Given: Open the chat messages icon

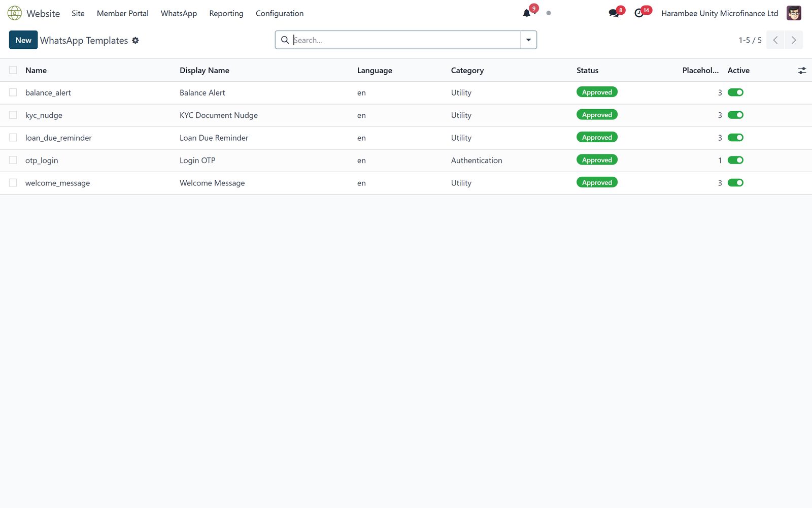Looking at the screenshot, I should 614,13.
